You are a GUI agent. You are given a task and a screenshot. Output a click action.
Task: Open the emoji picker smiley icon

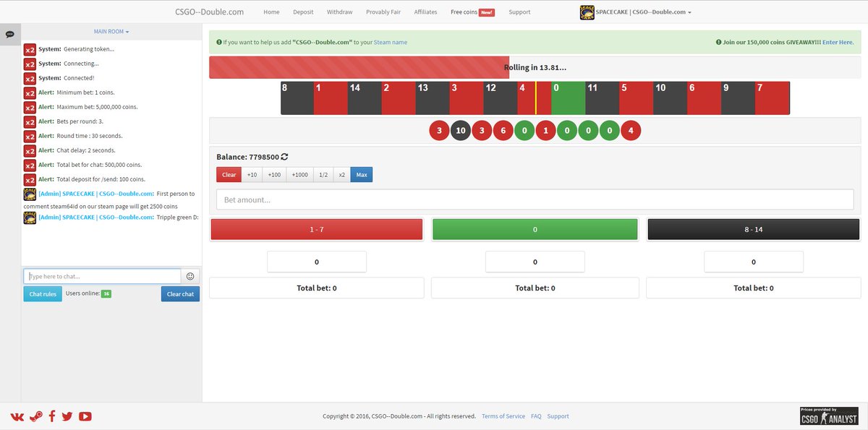pos(190,276)
